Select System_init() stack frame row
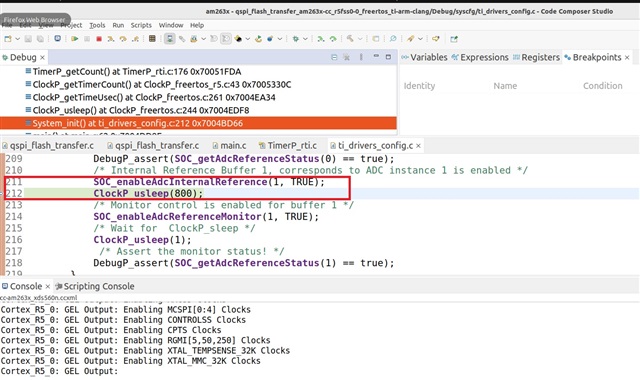 coord(198,123)
